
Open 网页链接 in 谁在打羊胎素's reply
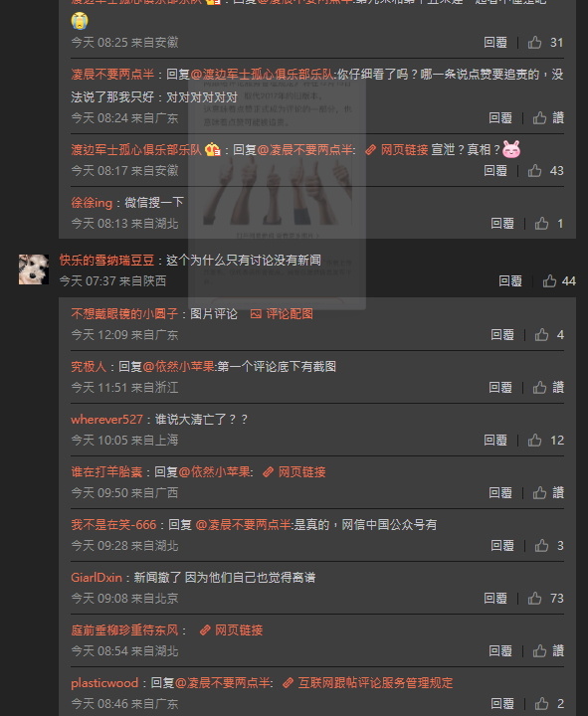[x=294, y=471]
